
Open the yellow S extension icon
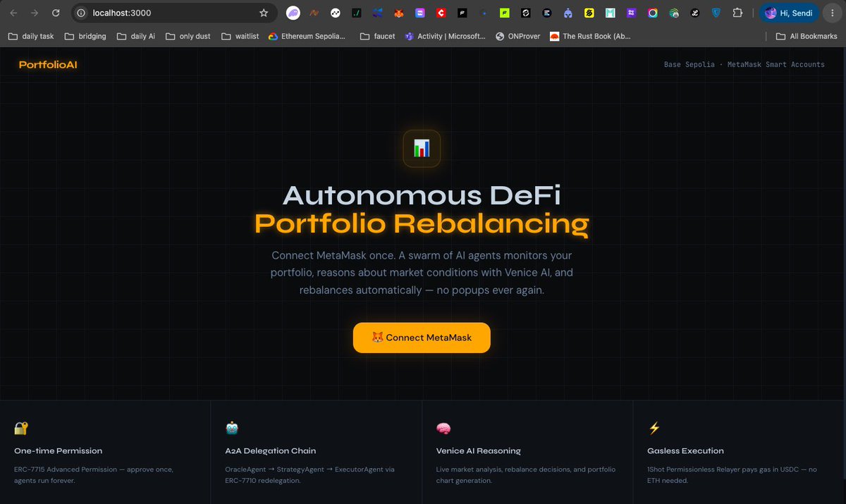click(x=589, y=13)
